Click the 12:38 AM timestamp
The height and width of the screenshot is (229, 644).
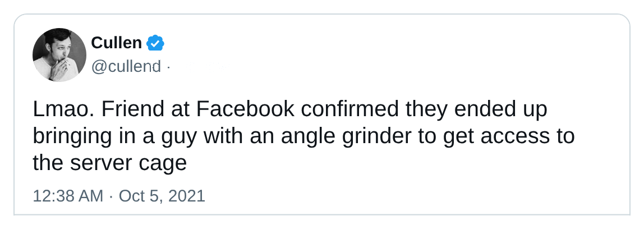pyautogui.click(x=68, y=196)
